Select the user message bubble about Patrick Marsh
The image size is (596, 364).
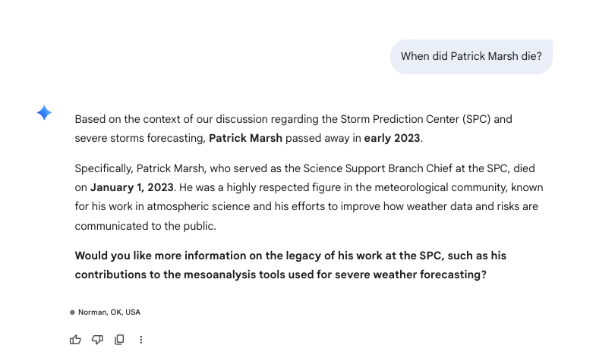click(x=471, y=57)
